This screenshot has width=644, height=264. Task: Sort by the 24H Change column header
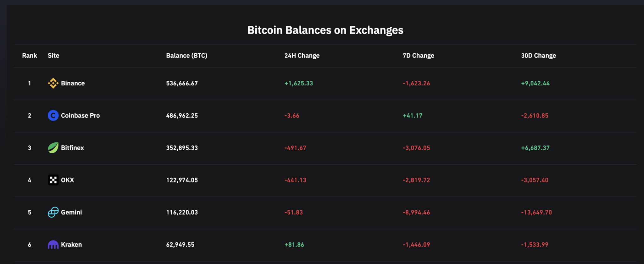pos(302,56)
